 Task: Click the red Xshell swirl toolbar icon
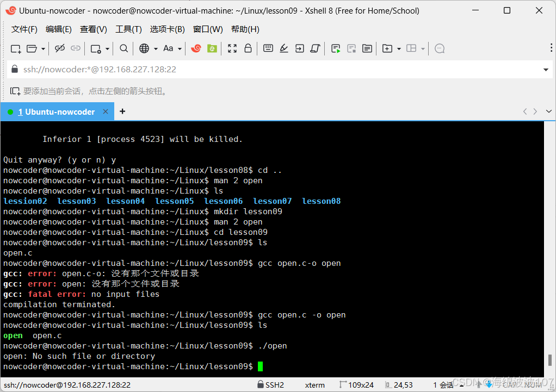[x=196, y=48]
